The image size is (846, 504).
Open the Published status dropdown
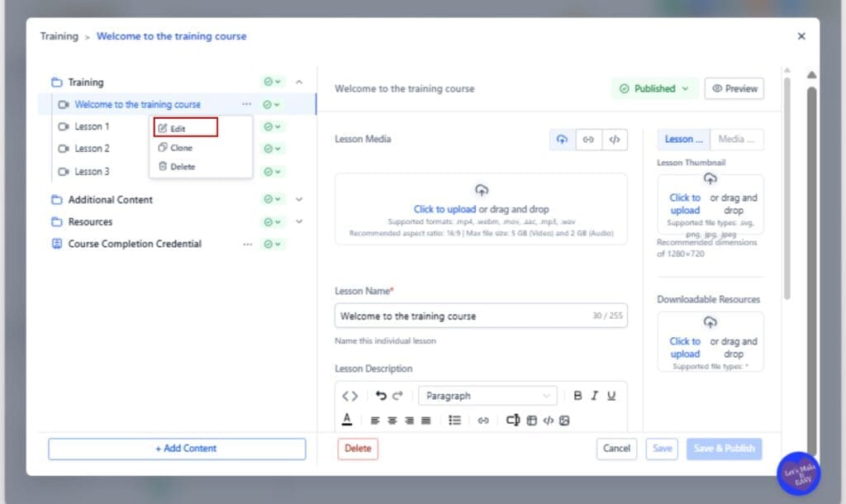654,88
